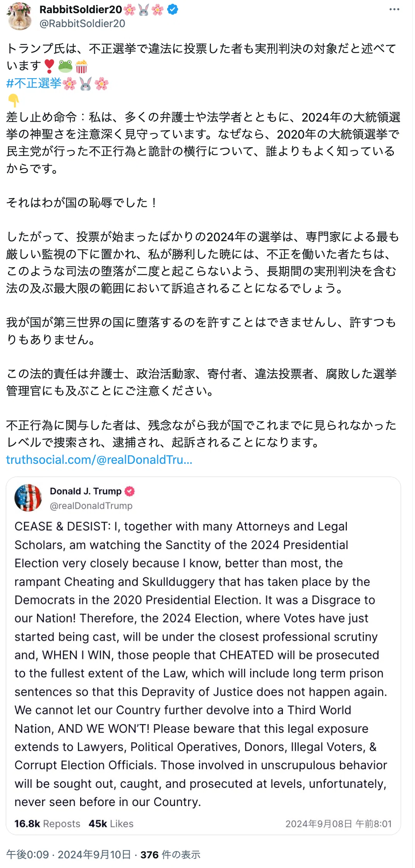Select the @realDonaldTrump handle
Viewport: 415px width, 868px height.
[x=91, y=506]
